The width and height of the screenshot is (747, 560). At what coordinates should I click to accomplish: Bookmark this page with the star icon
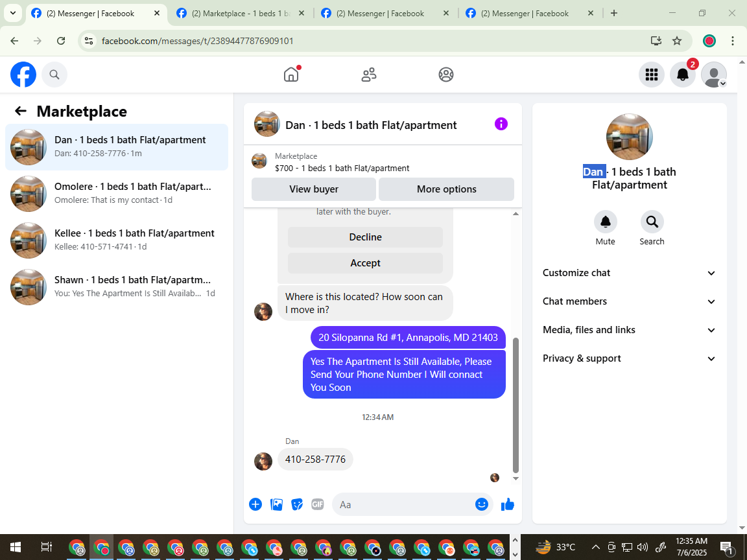(677, 41)
